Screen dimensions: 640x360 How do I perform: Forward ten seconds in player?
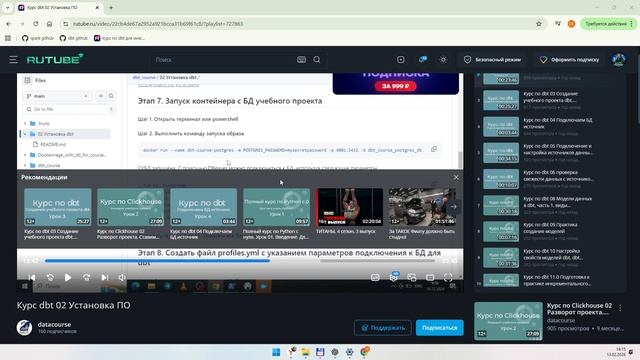(86, 278)
